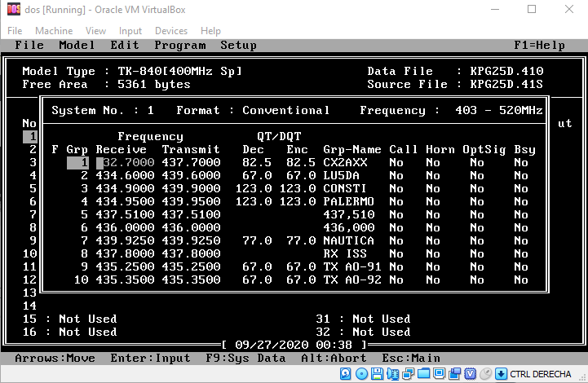Click the F1=Help label
Viewport: 588px width, 383px height.
(x=539, y=46)
